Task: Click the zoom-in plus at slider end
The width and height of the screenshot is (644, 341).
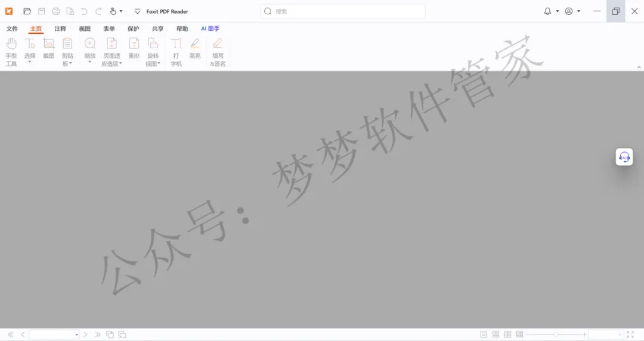Action: (584, 334)
